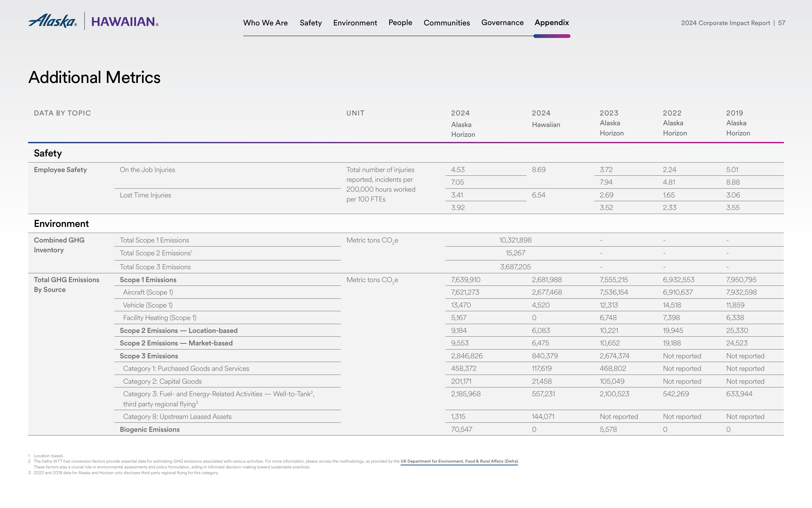Select the Appendix tab
Viewport: 812px width, 508px height.
click(552, 23)
